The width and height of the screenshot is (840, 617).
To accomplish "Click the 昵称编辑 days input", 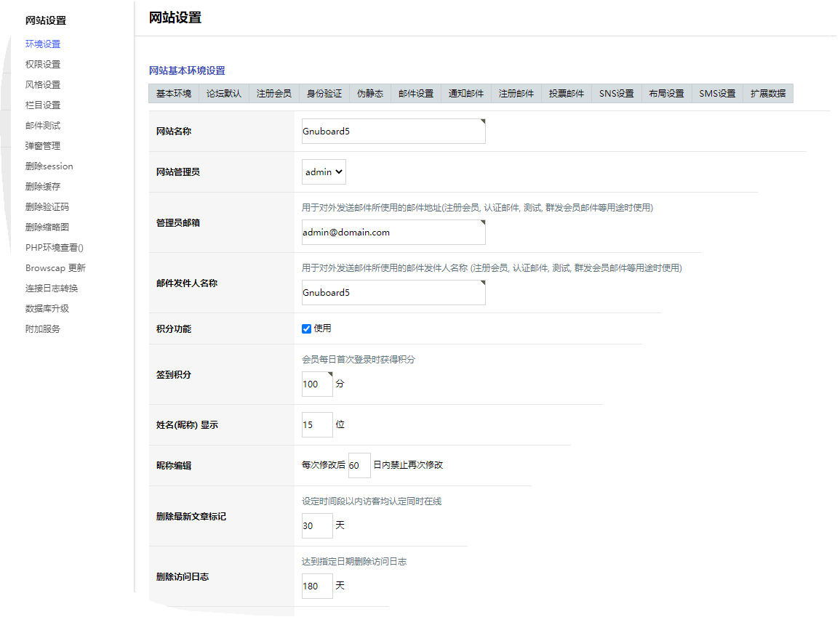I will click(359, 465).
